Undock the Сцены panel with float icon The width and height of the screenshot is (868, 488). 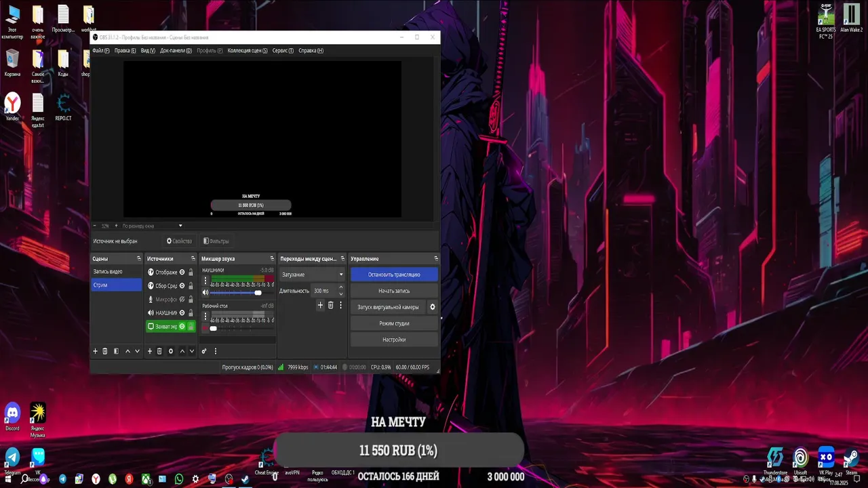coord(138,259)
